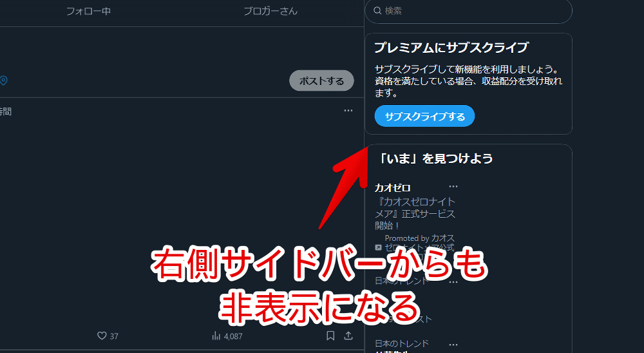644x353 pixels.
Task: Add location with the pin icon
Action: (3, 81)
